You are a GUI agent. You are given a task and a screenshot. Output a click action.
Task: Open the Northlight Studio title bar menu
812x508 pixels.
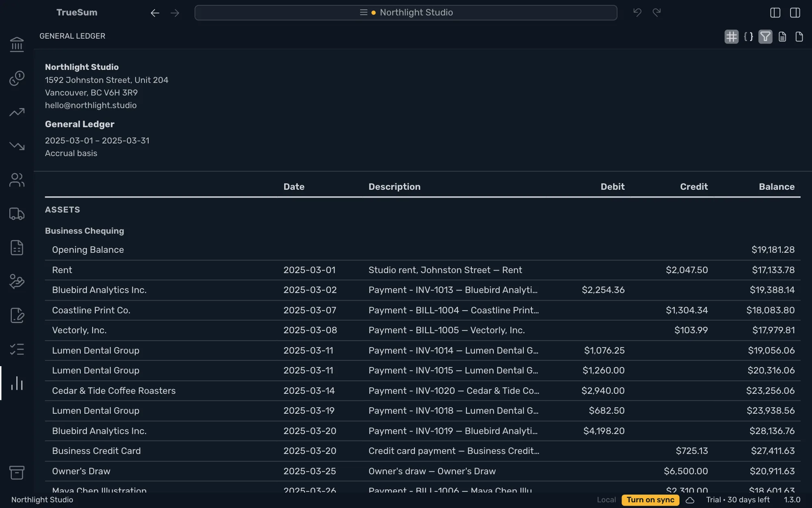pyautogui.click(x=406, y=13)
